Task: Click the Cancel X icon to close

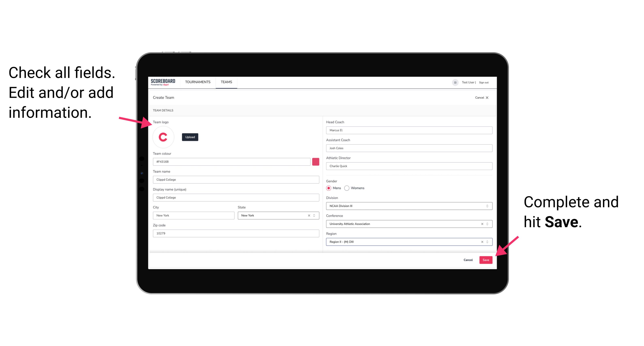Action: (x=490, y=98)
